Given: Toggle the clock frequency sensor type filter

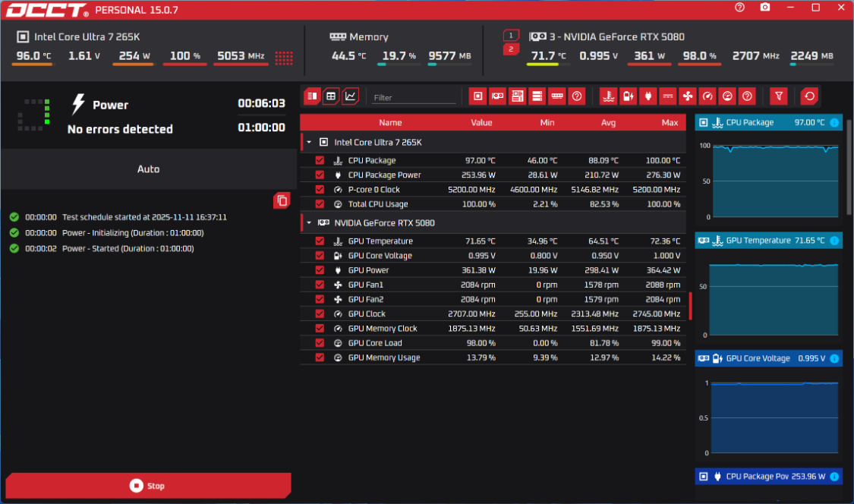Looking at the screenshot, I should click(707, 96).
